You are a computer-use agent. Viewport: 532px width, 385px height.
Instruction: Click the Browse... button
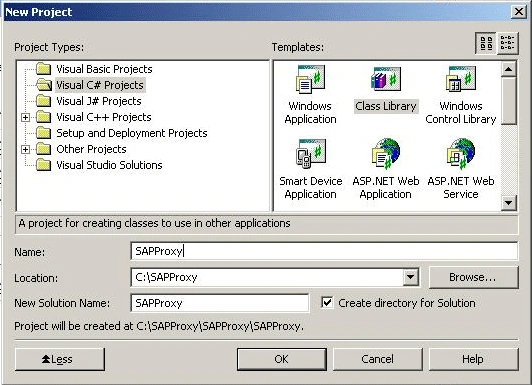pyautogui.click(x=474, y=277)
